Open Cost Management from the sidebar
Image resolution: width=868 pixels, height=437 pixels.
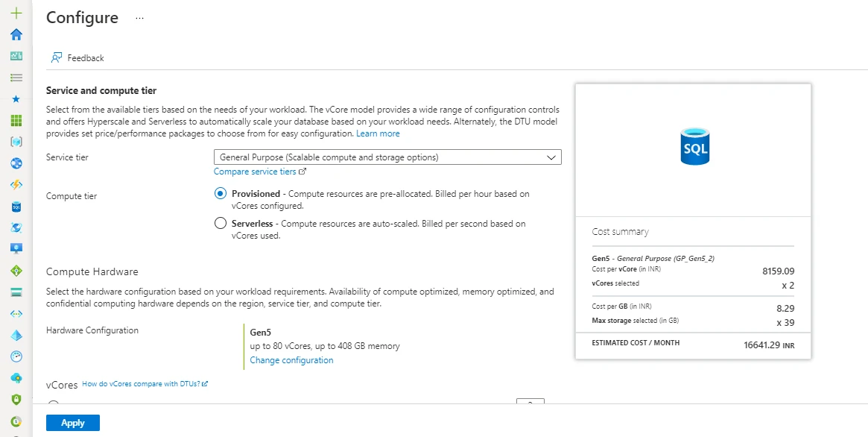point(16,420)
